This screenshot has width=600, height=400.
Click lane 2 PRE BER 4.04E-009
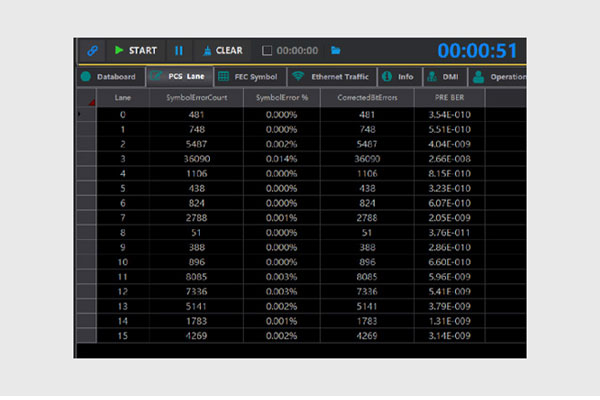(449, 144)
